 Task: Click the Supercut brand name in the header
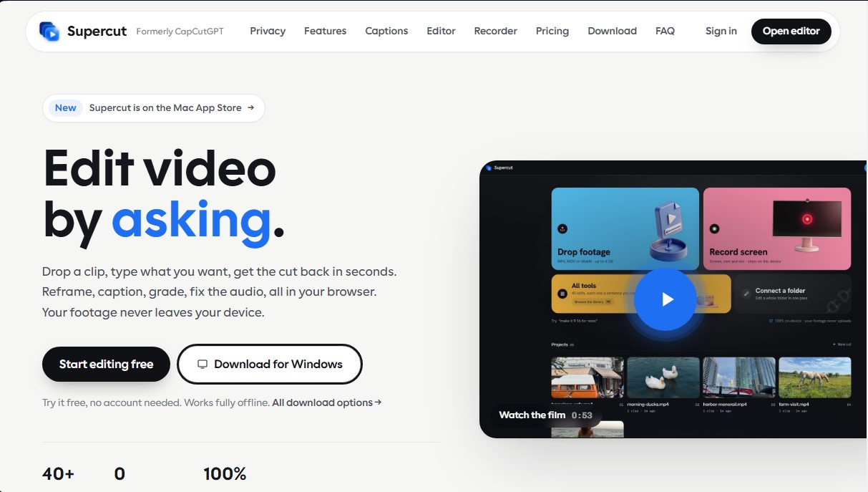[x=97, y=31]
